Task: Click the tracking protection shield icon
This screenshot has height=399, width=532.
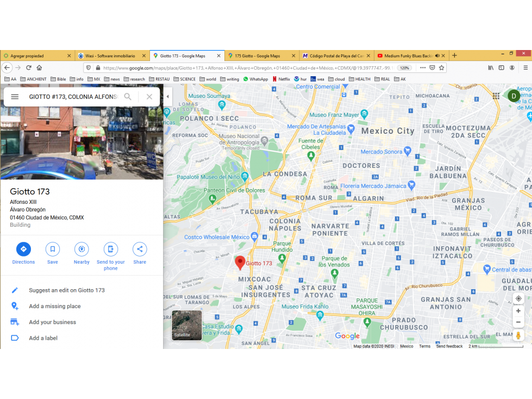Action: point(88,67)
